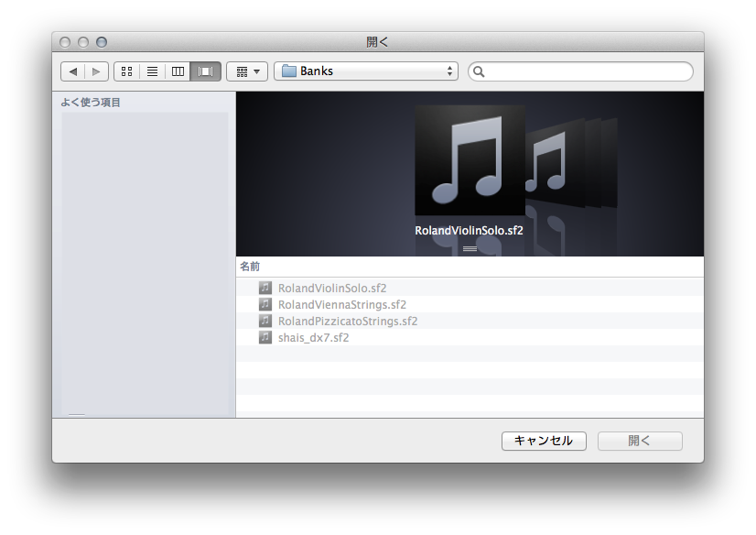The height and width of the screenshot is (535, 756).
Task: Open the item arrangement dropdown
Action: tap(247, 71)
